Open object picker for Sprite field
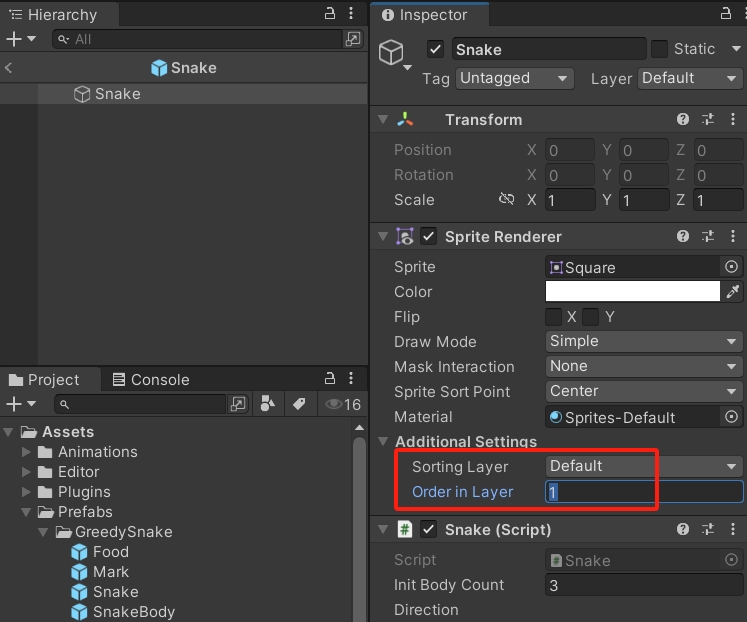 click(731, 267)
